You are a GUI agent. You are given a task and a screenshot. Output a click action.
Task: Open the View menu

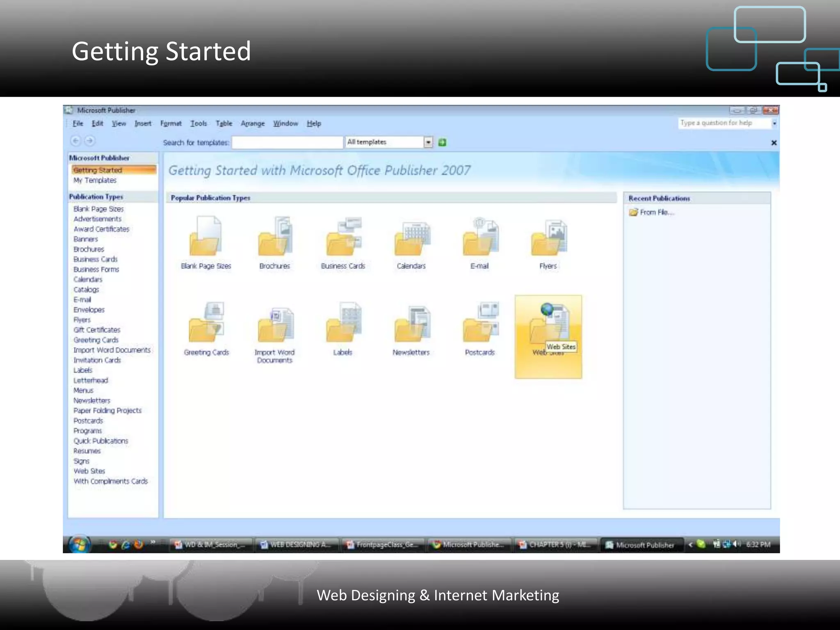click(119, 123)
